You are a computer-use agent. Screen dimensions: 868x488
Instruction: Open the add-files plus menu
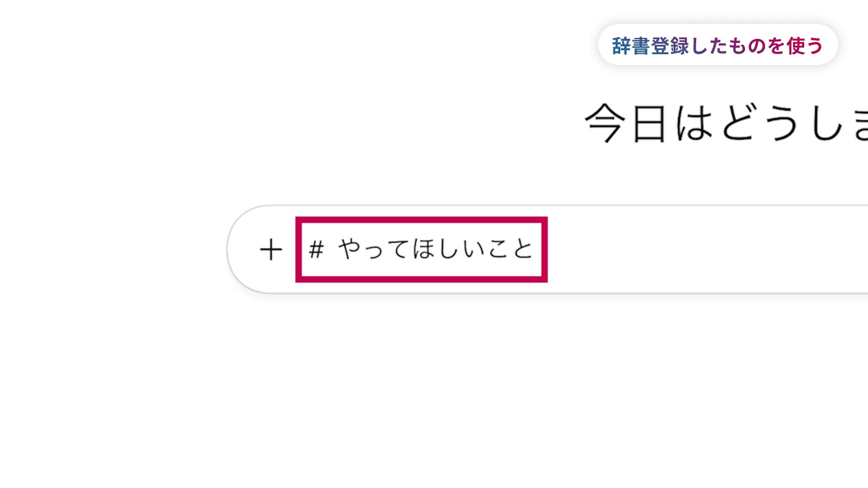(x=271, y=250)
